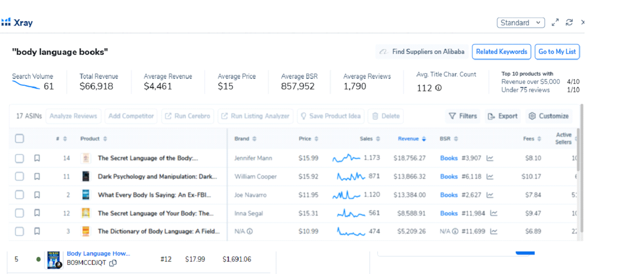Open Customize columns settings
644x274 pixels.
(549, 116)
